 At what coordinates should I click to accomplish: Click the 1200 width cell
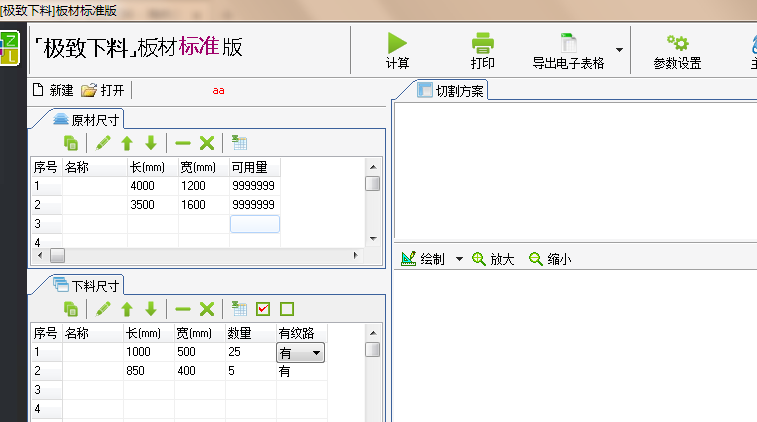tap(204, 186)
